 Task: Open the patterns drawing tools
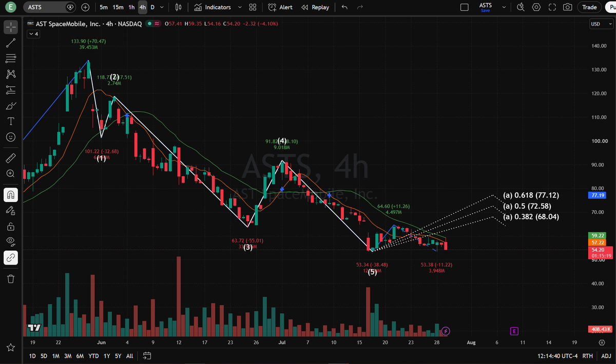coord(11,74)
